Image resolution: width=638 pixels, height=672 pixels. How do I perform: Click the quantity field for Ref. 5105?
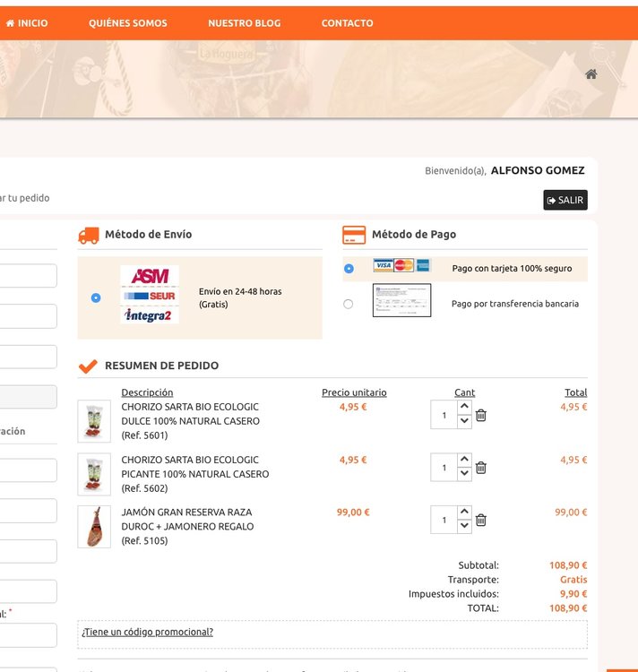point(444,520)
